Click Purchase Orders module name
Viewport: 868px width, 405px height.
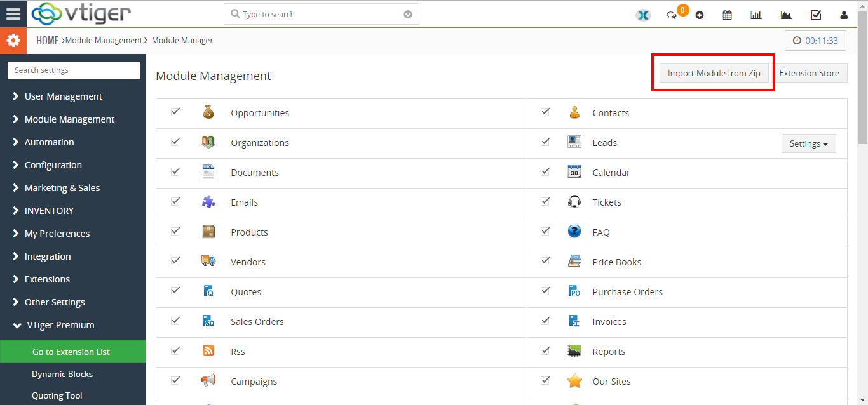[628, 292]
